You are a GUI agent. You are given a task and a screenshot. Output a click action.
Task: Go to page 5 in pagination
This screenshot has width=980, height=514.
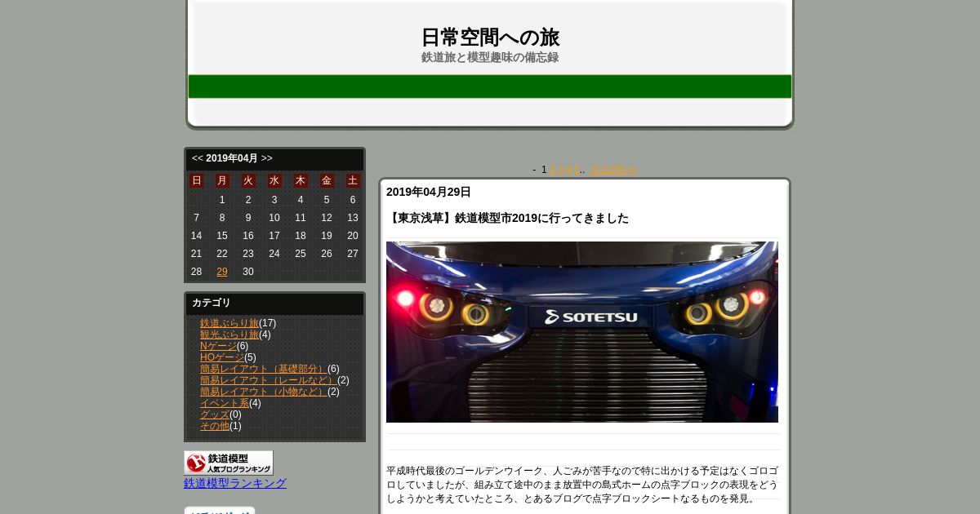(577, 170)
